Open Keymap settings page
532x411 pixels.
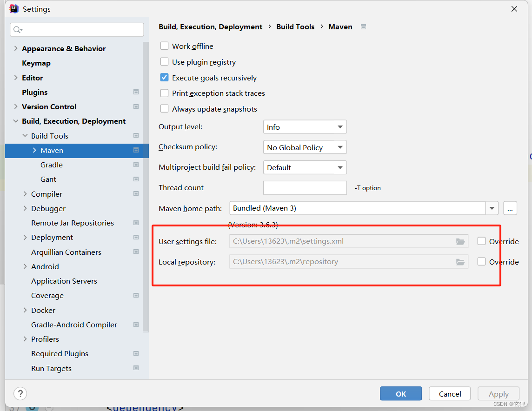(36, 63)
